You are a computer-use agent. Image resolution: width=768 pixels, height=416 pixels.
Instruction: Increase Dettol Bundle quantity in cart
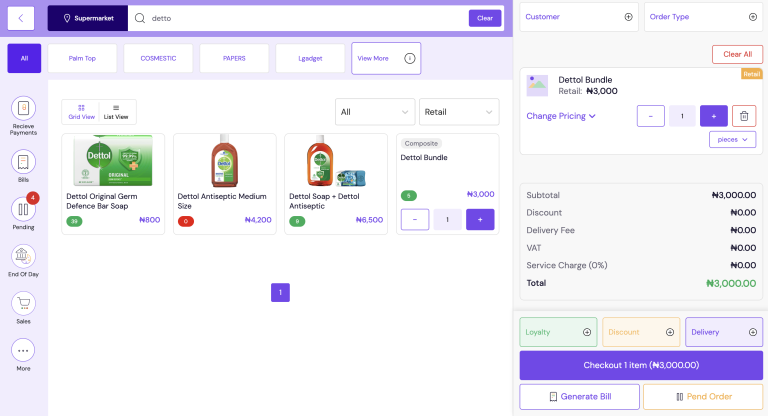coord(713,116)
